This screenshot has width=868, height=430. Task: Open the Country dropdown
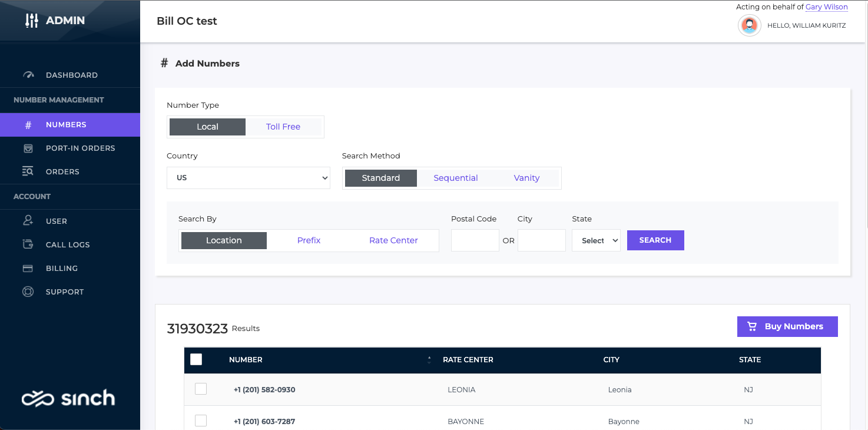[x=248, y=177]
